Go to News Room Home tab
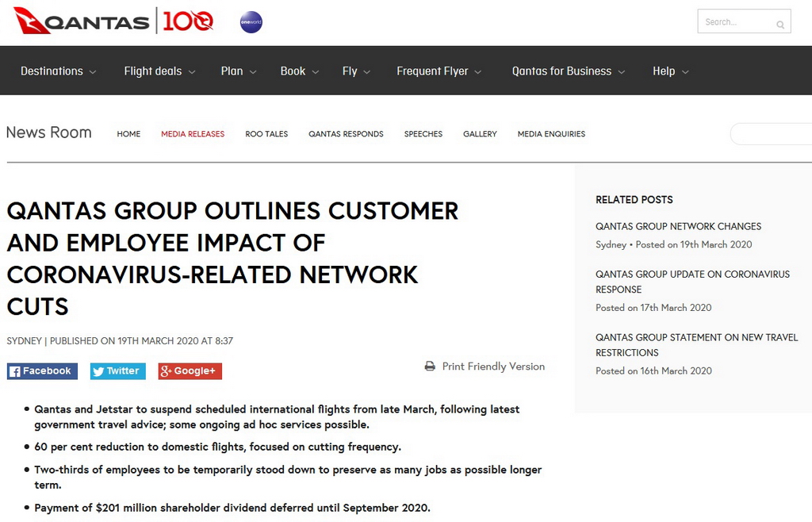 pyautogui.click(x=128, y=133)
